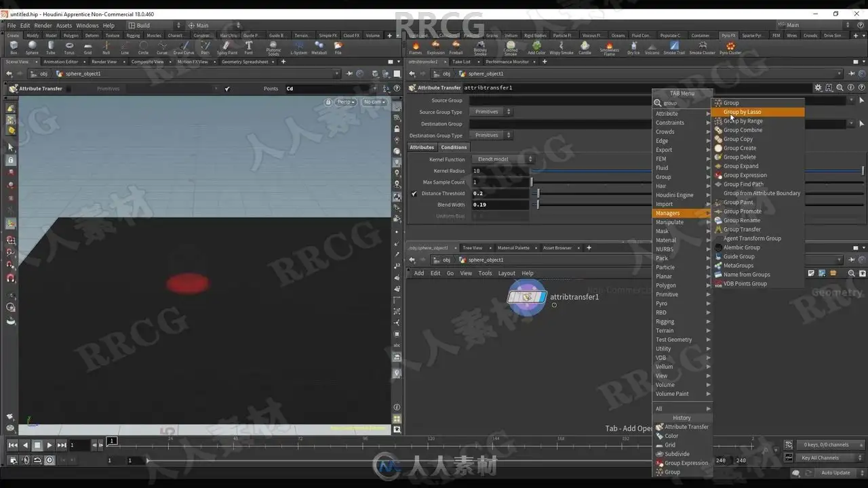Open the No cam dropdown
The height and width of the screenshot is (488, 868).
tap(374, 102)
